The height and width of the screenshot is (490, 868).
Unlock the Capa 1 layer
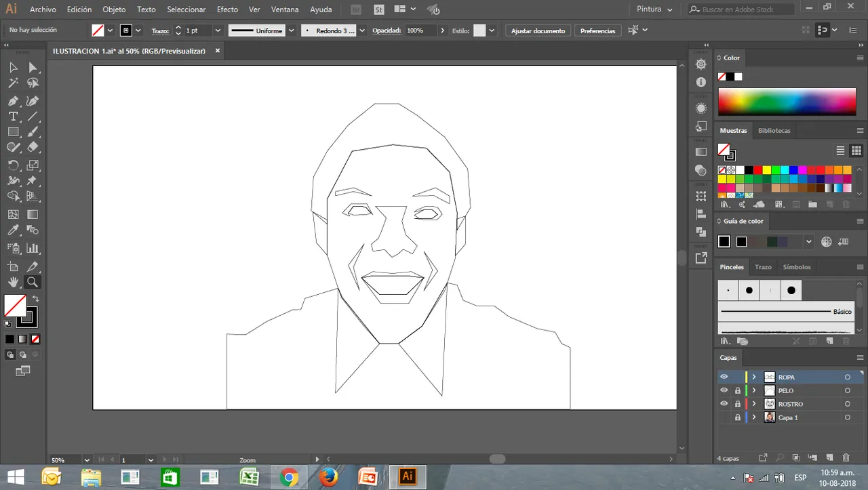click(x=738, y=417)
